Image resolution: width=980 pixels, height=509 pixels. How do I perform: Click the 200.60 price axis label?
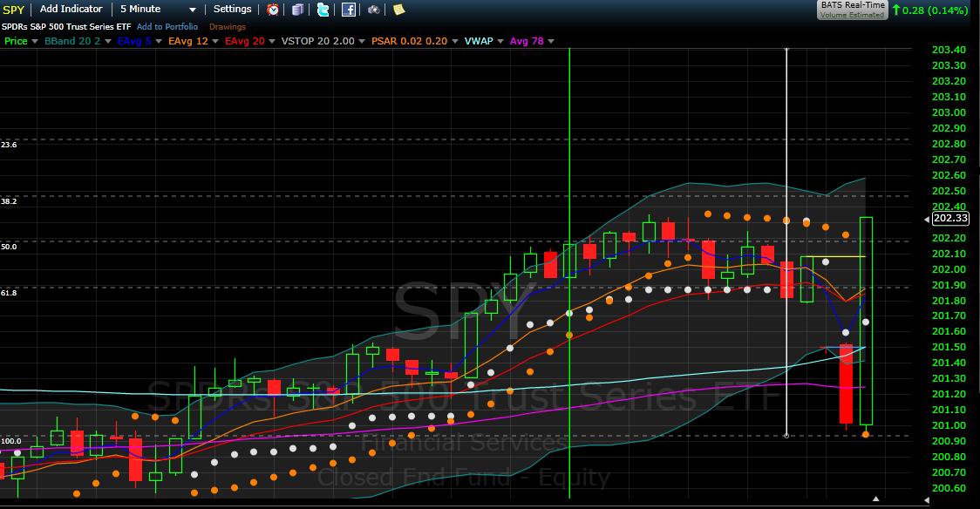pos(949,488)
